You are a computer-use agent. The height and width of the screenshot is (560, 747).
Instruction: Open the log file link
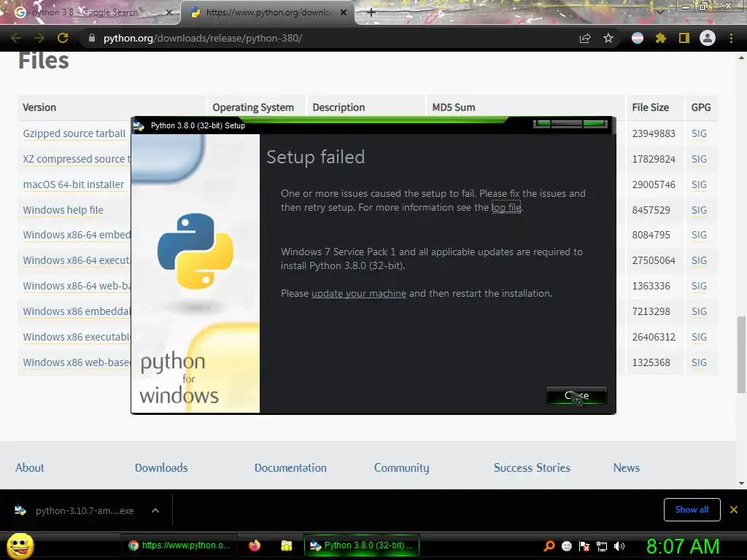[506, 208]
